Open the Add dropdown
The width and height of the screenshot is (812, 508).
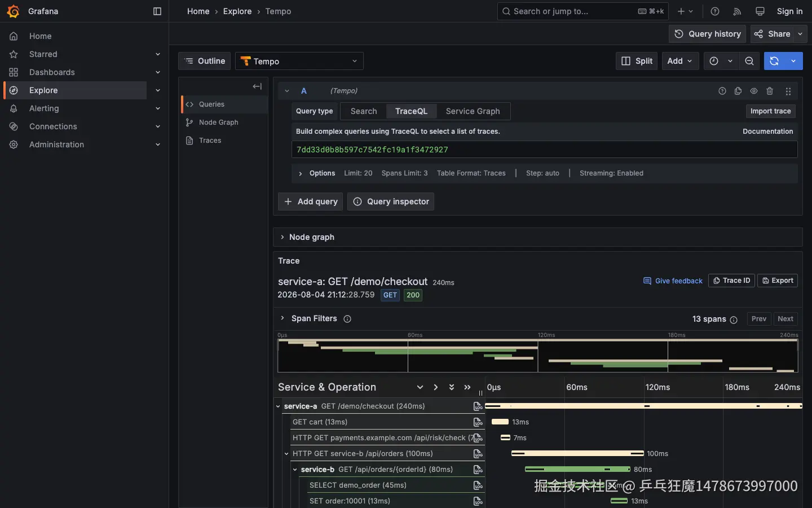[679, 61]
